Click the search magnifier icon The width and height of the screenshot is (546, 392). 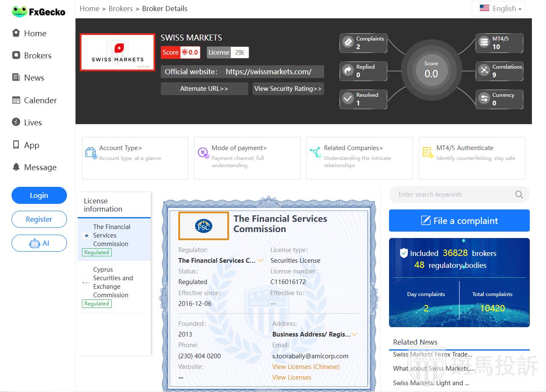519,195
